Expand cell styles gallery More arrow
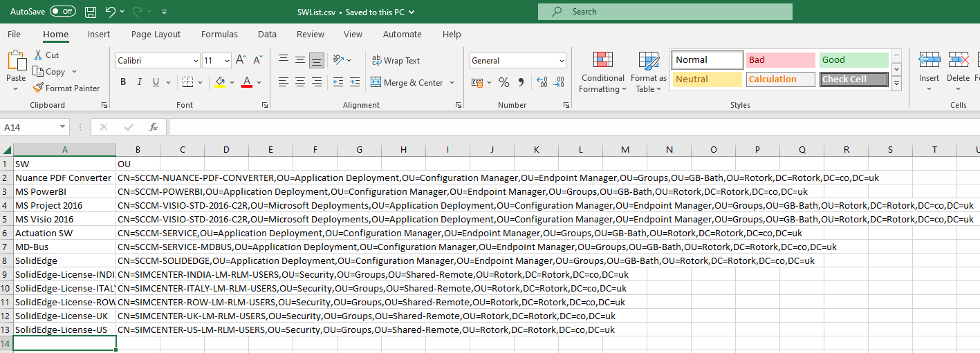 896,84
